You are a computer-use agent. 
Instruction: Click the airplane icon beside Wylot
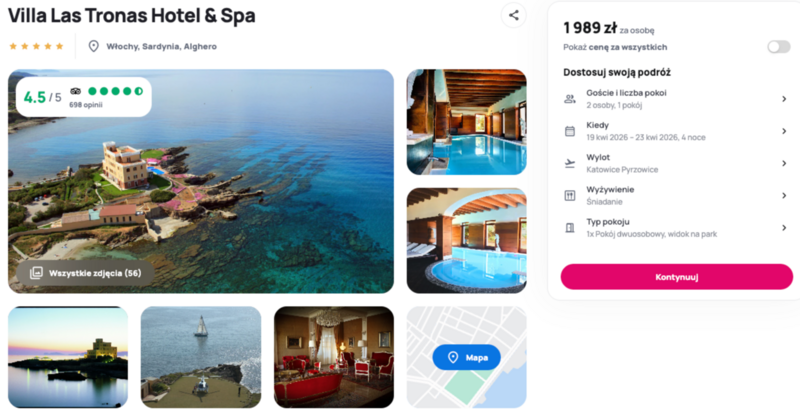pyautogui.click(x=570, y=163)
